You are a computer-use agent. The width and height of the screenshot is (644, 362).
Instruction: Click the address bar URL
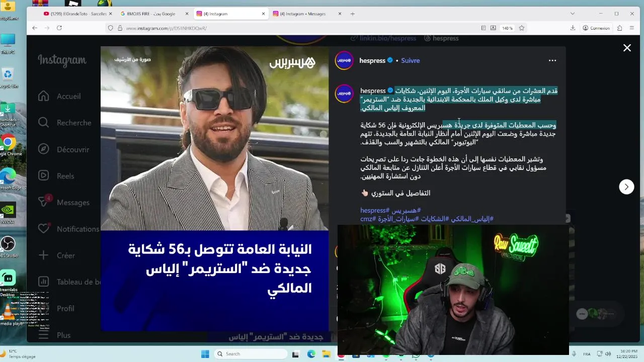tap(166, 28)
